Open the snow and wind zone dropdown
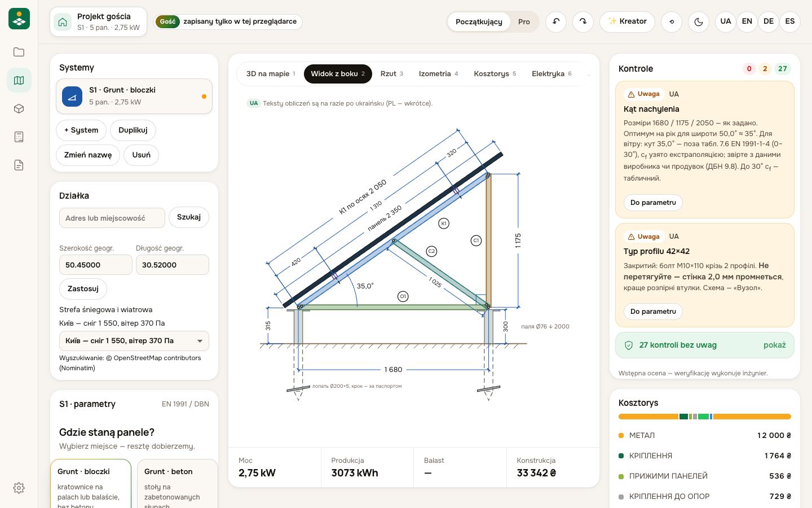 pyautogui.click(x=134, y=341)
